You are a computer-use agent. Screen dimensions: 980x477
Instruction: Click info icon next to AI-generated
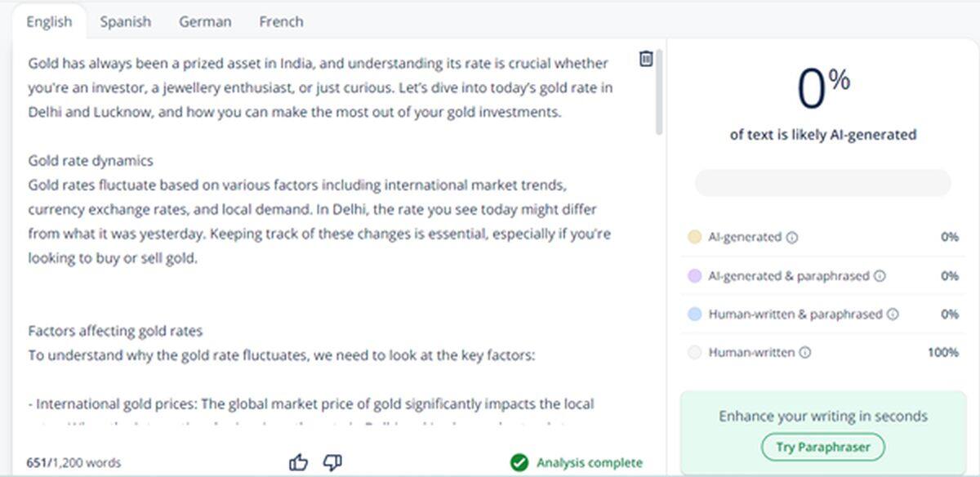pos(792,238)
